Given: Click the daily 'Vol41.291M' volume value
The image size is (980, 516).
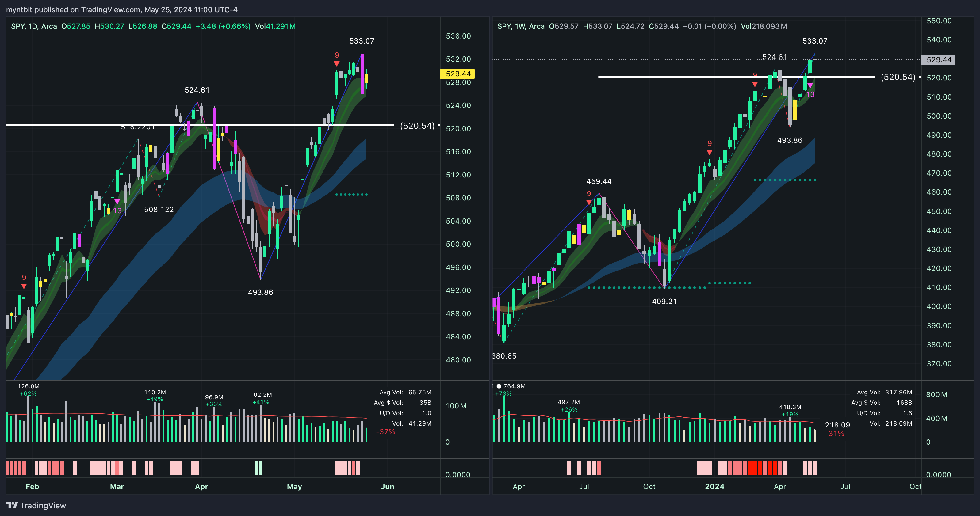Looking at the screenshot, I should (275, 26).
